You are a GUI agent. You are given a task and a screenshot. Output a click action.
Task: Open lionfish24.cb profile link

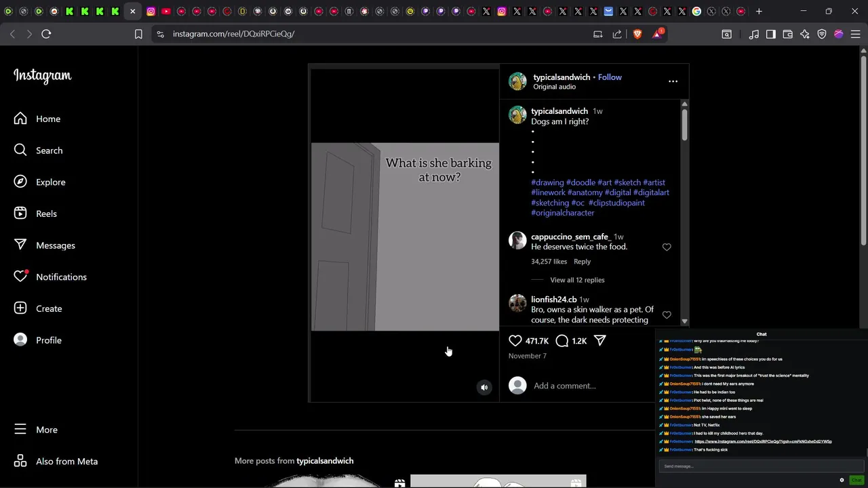[x=553, y=300]
